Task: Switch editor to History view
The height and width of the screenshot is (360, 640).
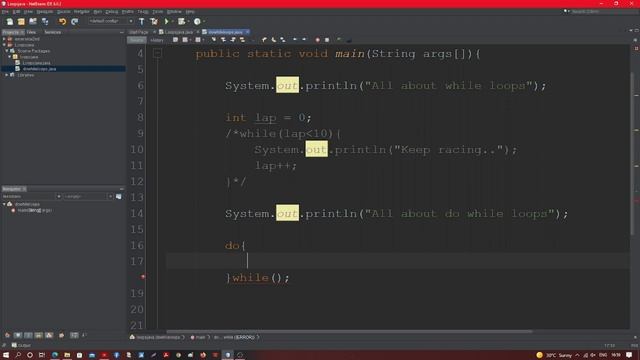Action: coord(157,40)
